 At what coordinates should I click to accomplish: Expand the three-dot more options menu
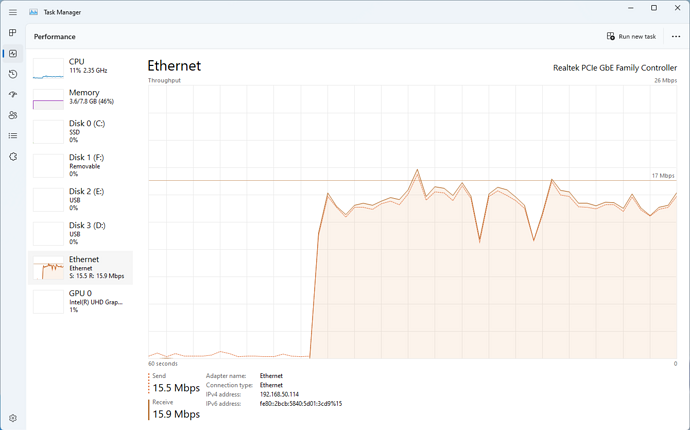(676, 36)
